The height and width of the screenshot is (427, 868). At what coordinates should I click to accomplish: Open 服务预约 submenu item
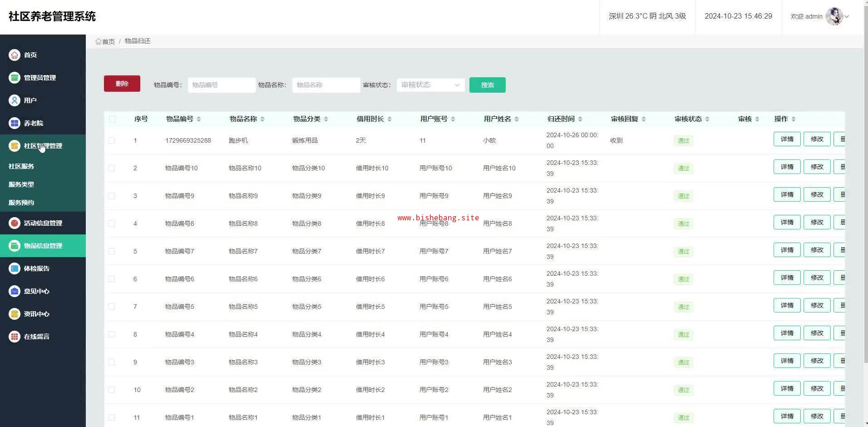pos(21,203)
